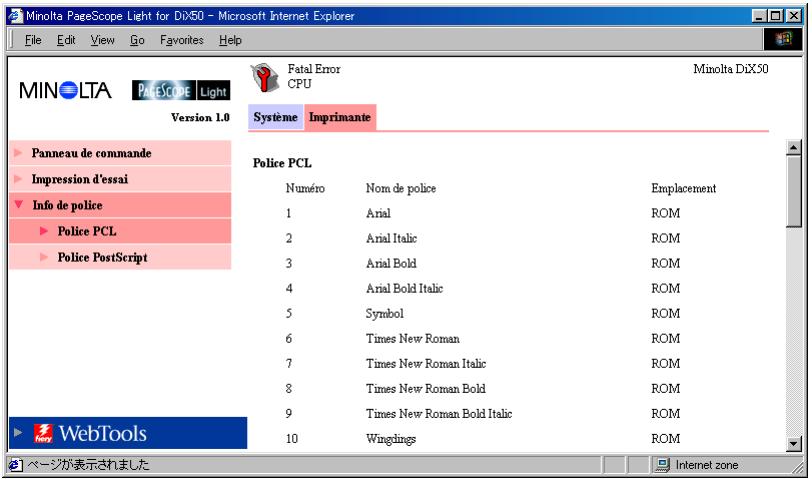Click the ROM value for Wingdings
The height and width of the screenshot is (479, 812).
tap(665, 439)
